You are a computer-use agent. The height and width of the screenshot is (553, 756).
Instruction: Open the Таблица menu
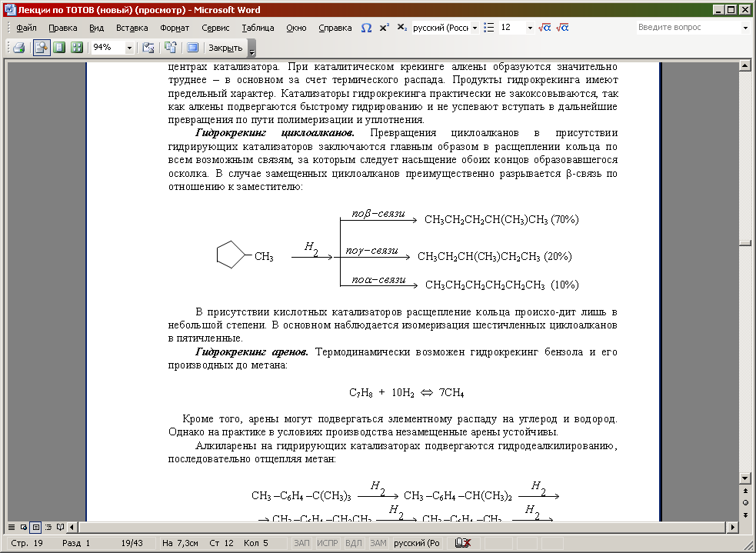click(258, 28)
